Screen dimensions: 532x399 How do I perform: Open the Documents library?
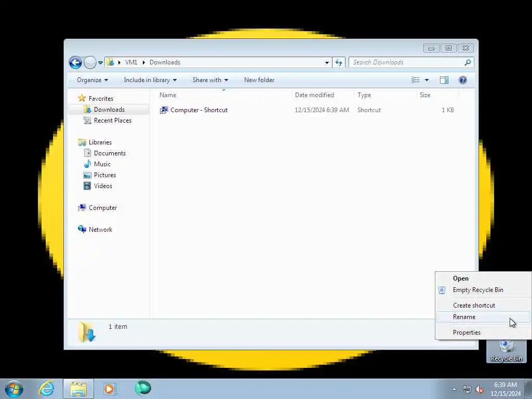(x=110, y=153)
